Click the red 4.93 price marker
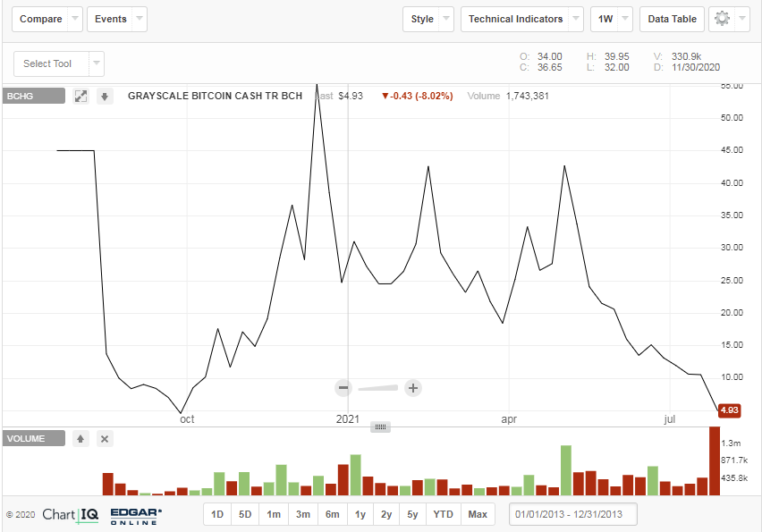The height and width of the screenshot is (532, 762). (730, 410)
